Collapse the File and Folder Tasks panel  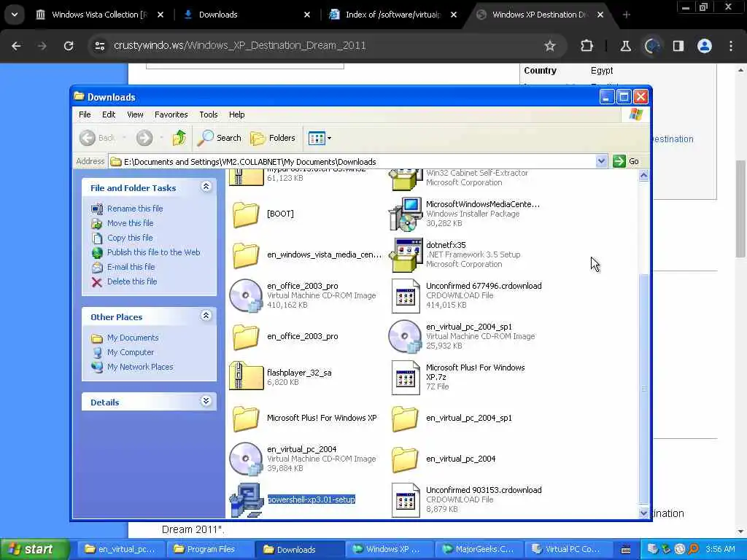pos(206,187)
